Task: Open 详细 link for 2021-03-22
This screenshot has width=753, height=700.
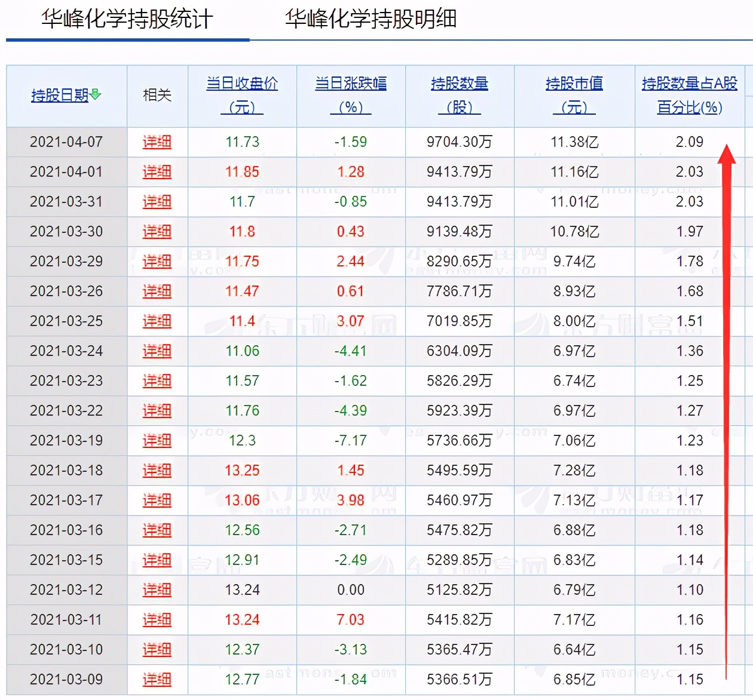Action: tap(157, 411)
